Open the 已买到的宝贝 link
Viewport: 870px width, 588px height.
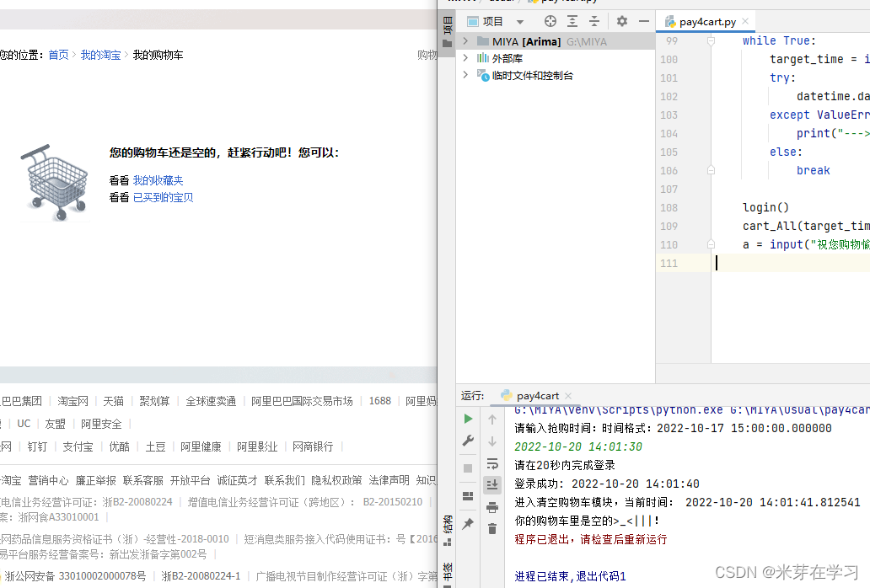point(164,197)
